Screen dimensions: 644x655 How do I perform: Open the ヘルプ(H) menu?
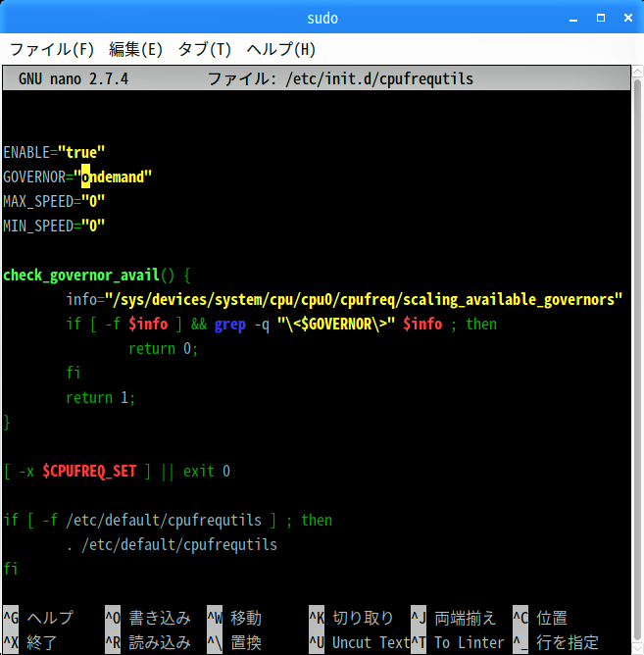(x=280, y=49)
